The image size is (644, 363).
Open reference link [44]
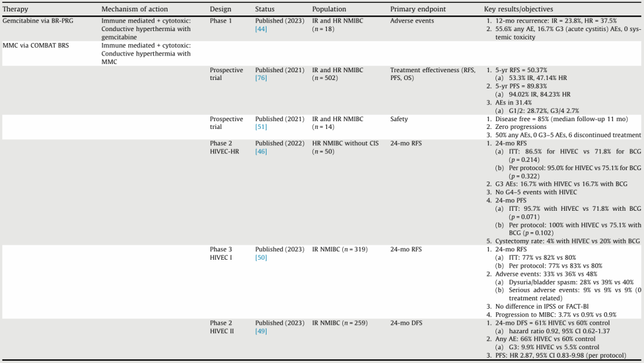(x=261, y=29)
